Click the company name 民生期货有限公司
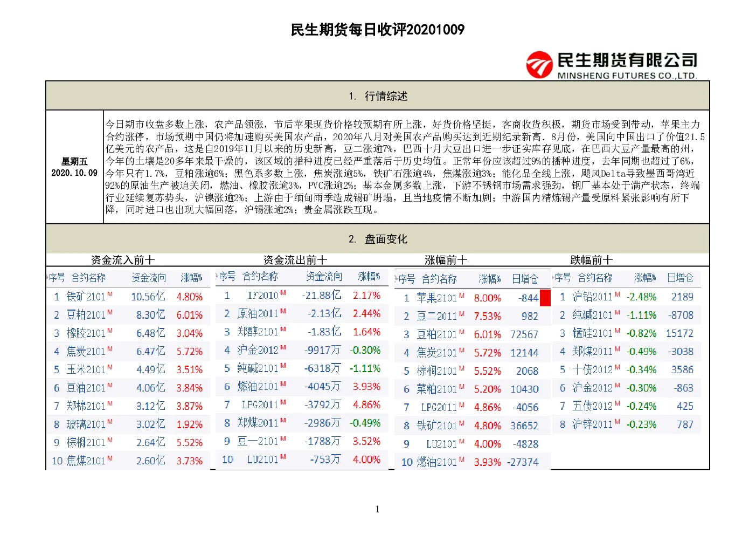The width and height of the screenshot is (756, 535). 627,60
